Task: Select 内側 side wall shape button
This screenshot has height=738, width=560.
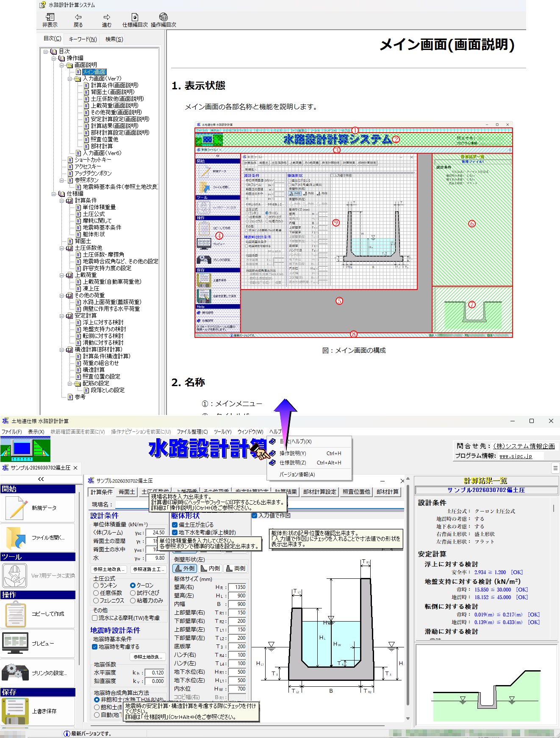Action: 211,568
